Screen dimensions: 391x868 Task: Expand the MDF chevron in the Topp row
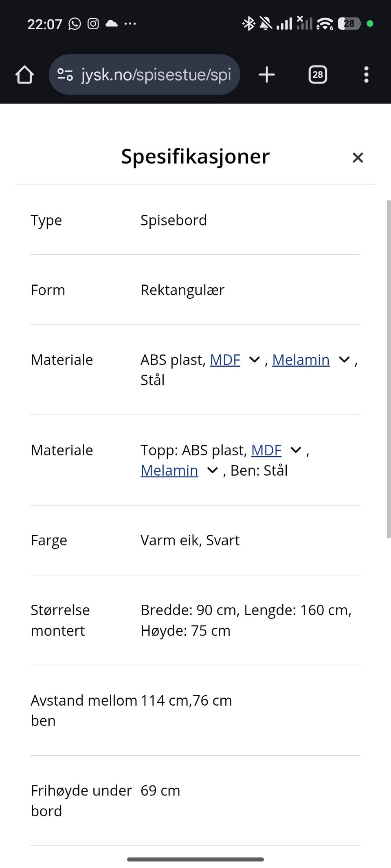click(x=295, y=450)
